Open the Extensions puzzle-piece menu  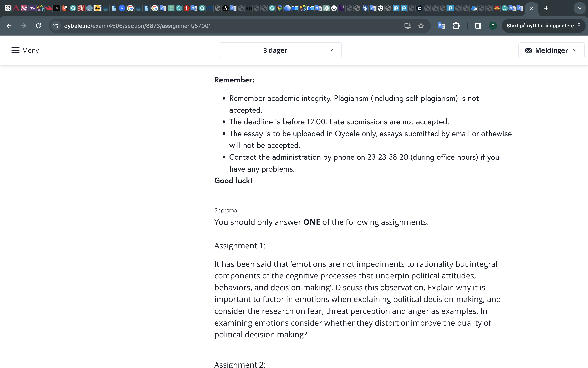click(456, 26)
